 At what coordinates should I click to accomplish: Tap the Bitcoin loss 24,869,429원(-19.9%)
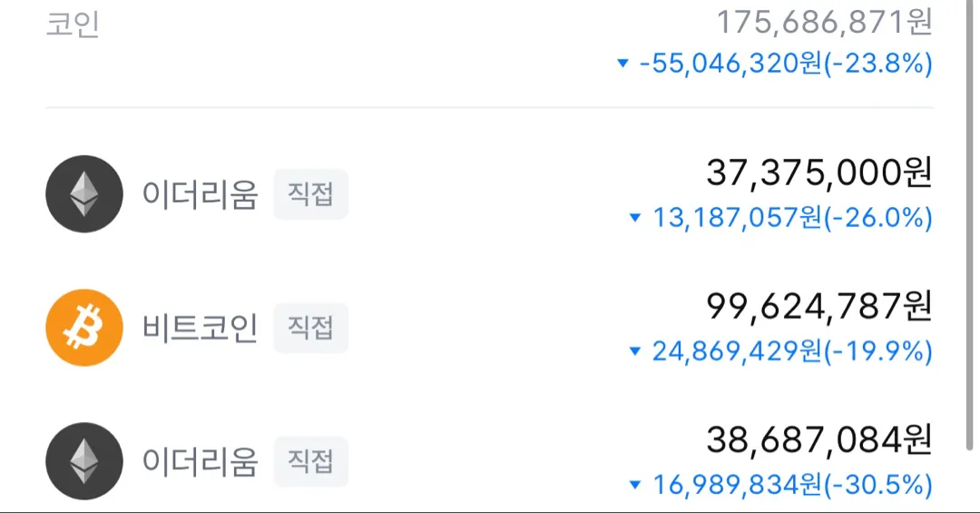coord(792,351)
